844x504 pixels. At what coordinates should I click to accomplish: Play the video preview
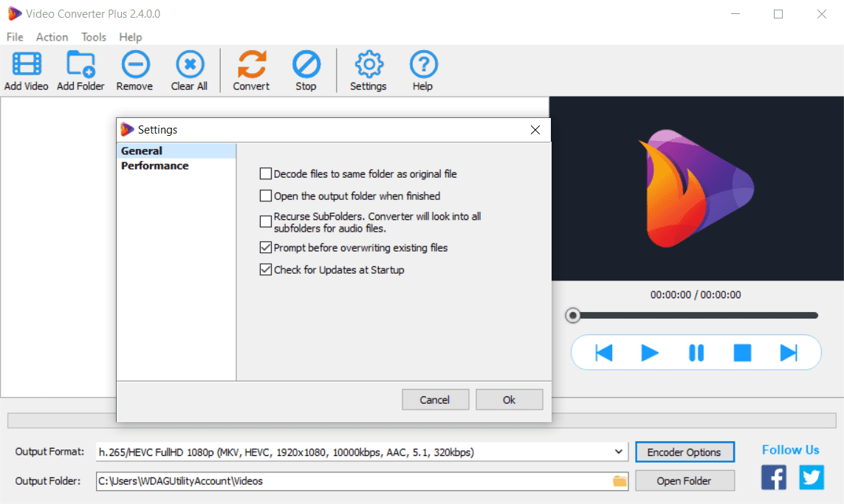click(650, 353)
